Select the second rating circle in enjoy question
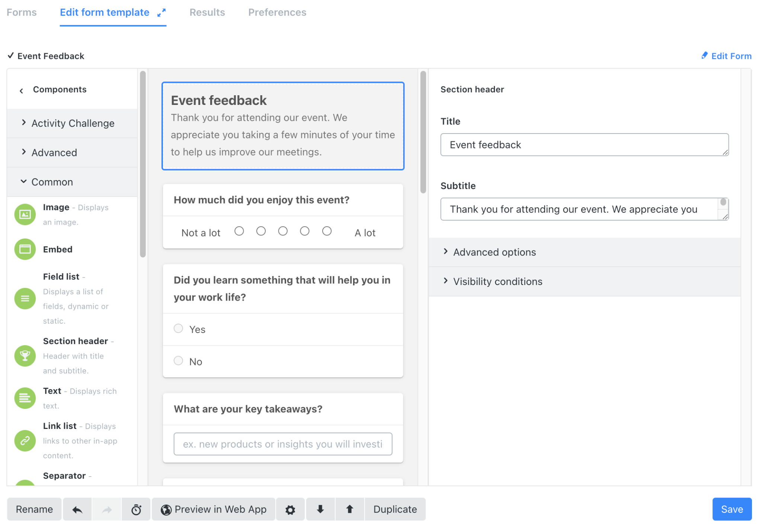 point(261,231)
